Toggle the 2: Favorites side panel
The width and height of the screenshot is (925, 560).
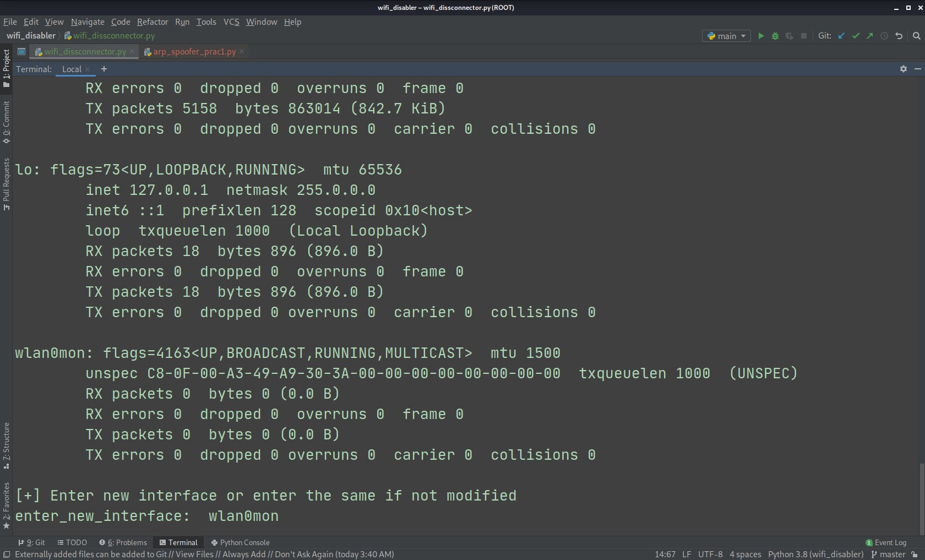click(6, 505)
